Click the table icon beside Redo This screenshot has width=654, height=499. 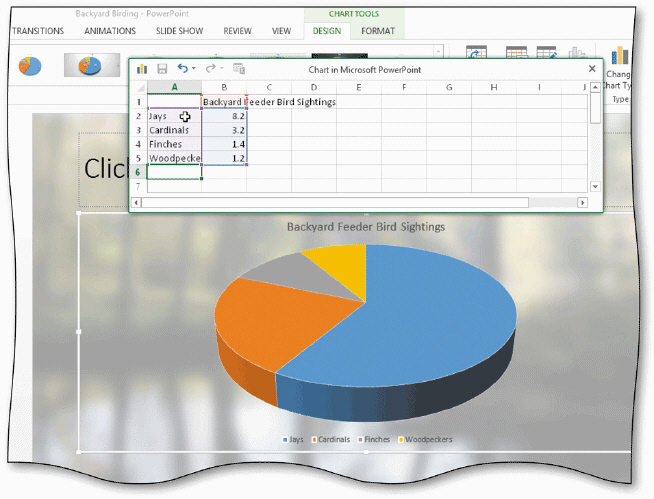click(239, 68)
